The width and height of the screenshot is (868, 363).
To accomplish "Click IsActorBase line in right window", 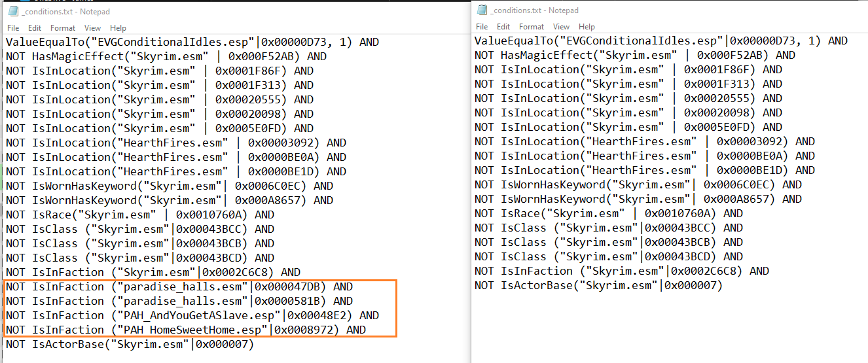I will pyautogui.click(x=598, y=285).
